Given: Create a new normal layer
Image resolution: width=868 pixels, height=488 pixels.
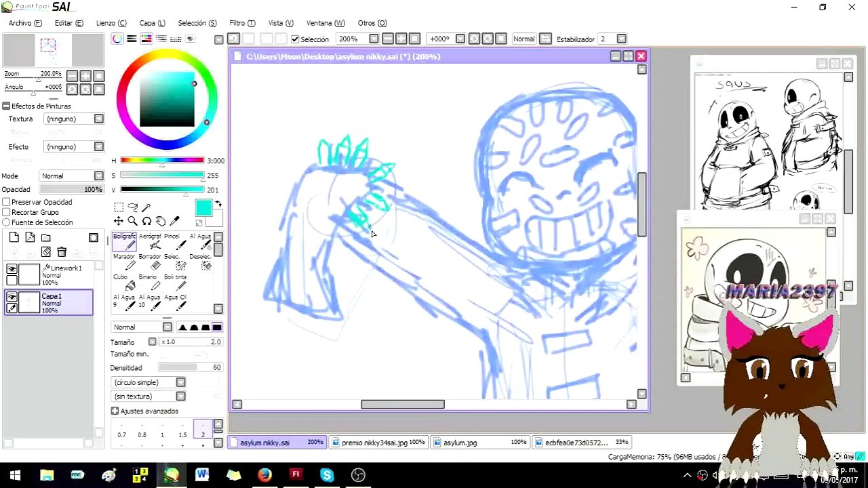Looking at the screenshot, I should (x=14, y=237).
